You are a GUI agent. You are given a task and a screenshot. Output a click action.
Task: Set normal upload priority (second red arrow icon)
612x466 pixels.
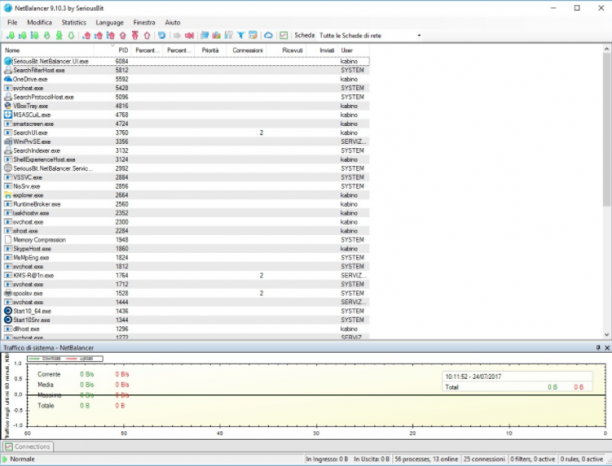pyautogui.click(x=98, y=36)
